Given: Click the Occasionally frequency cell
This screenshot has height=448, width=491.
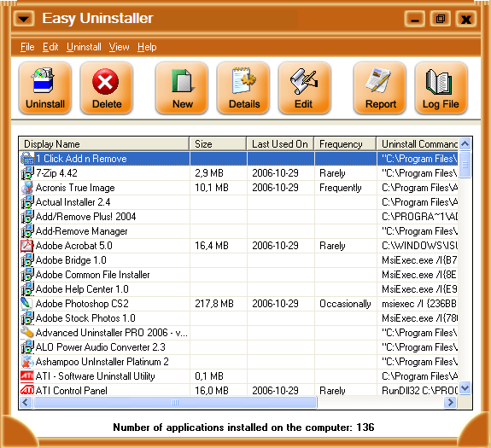Looking at the screenshot, I should 345,304.
